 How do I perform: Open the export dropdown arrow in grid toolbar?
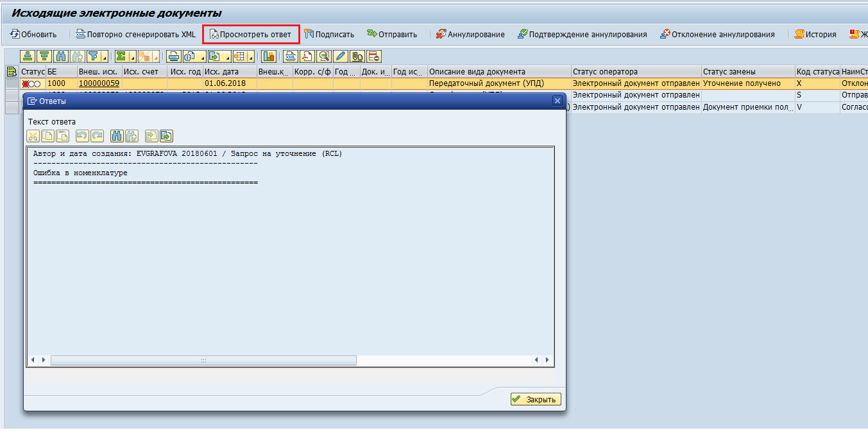pyautogui.click(x=227, y=56)
